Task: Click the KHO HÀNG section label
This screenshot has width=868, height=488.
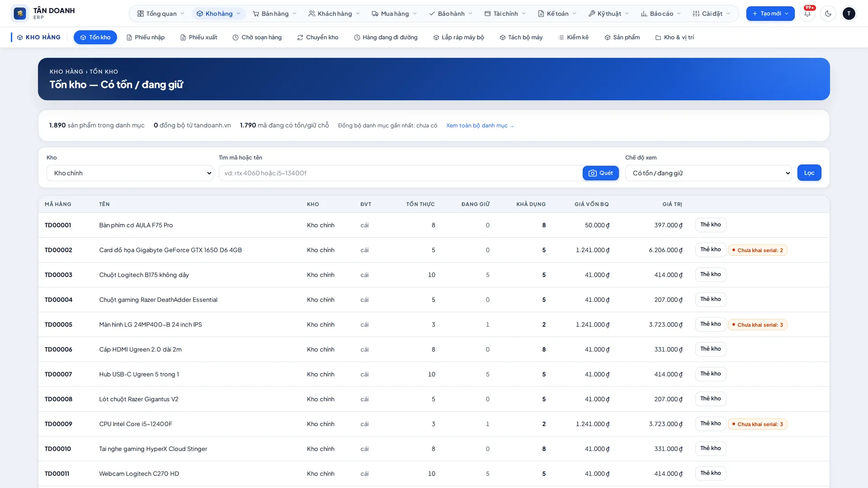Action: 39,38
